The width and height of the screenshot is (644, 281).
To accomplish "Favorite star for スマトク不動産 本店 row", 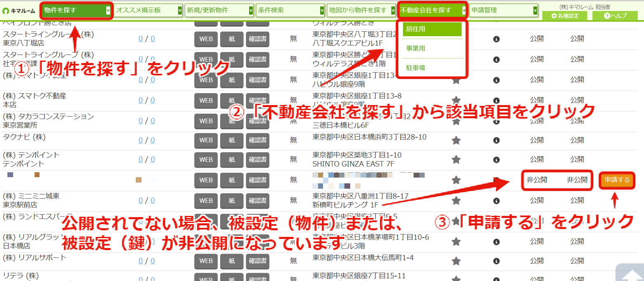I will pos(456,100).
